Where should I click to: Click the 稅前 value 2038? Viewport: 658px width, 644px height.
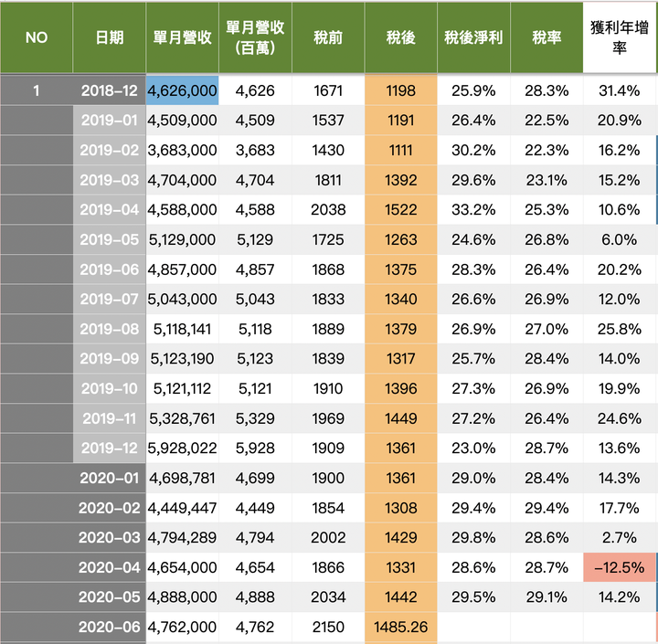pos(328,209)
